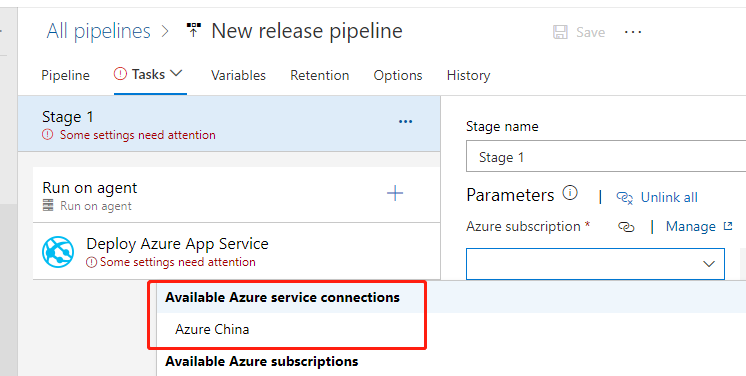Open the History tab
746x376 pixels.
pyautogui.click(x=468, y=75)
